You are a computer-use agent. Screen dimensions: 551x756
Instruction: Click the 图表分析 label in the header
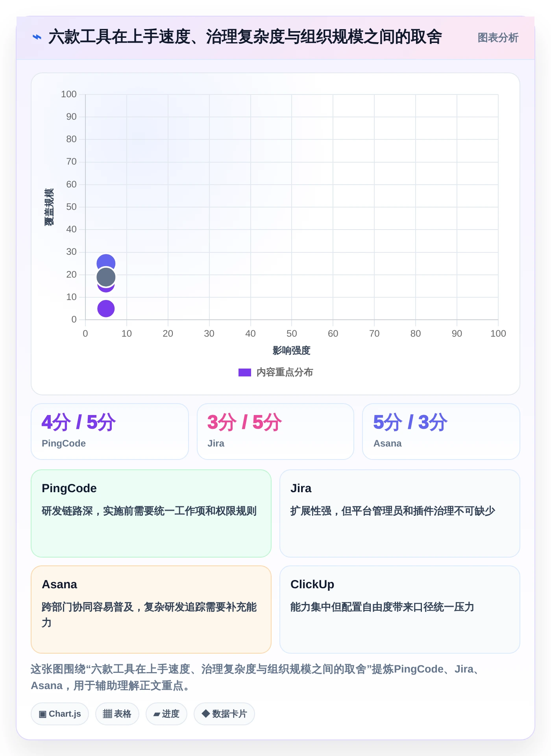(498, 38)
